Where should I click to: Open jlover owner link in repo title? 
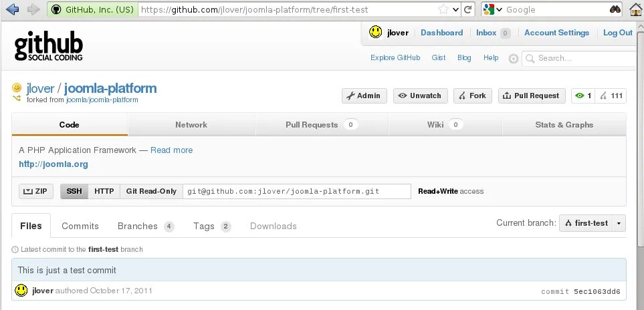40,88
